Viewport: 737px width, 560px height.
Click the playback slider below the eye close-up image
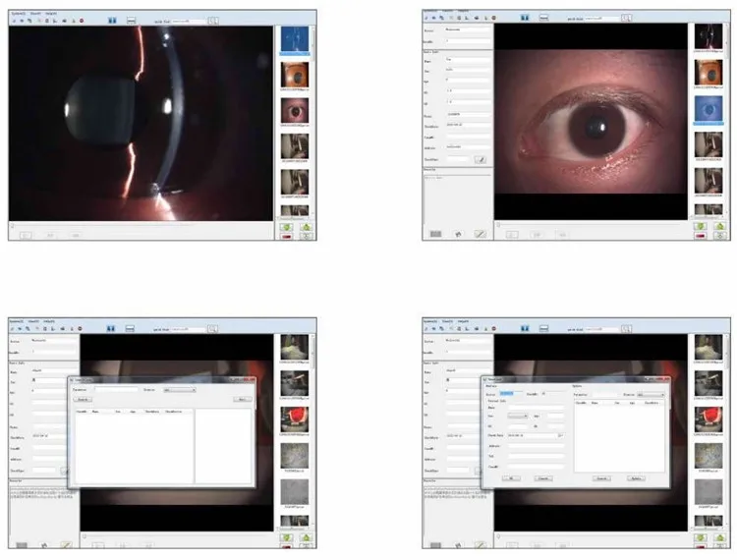593,225
